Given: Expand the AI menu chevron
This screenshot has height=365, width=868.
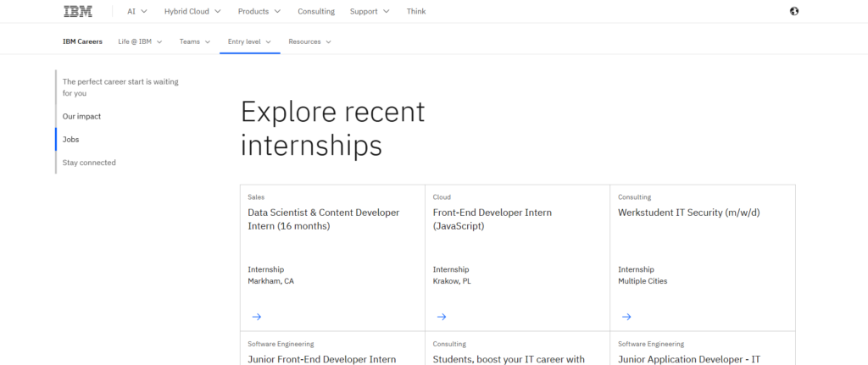Looking at the screenshot, I should (x=144, y=11).
